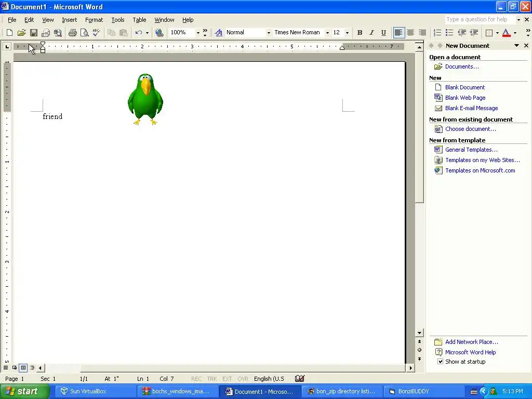The image size is (532, 399).
Task: Click the Print icon in the toolbar
Action: (x=73, y=33)
